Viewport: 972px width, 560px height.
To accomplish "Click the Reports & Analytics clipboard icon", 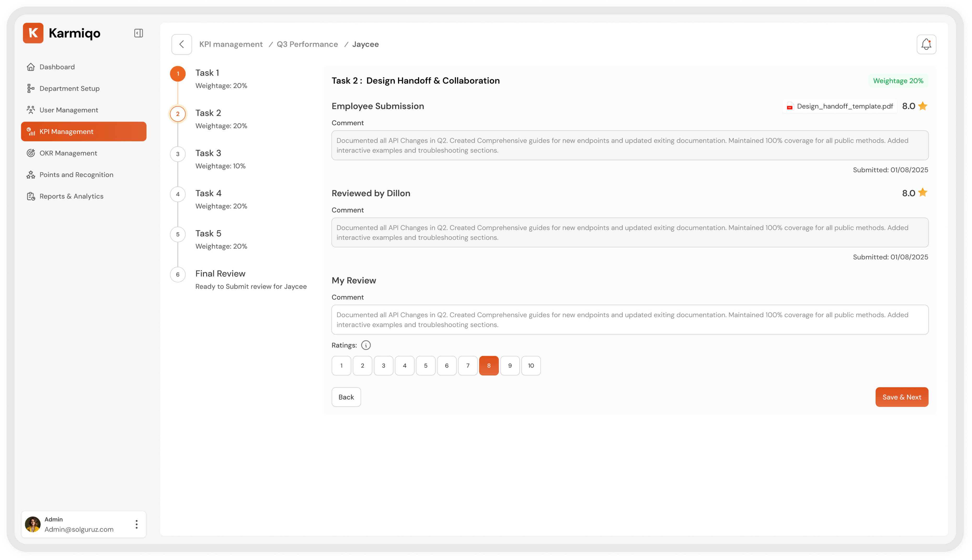I will [31, 196].
